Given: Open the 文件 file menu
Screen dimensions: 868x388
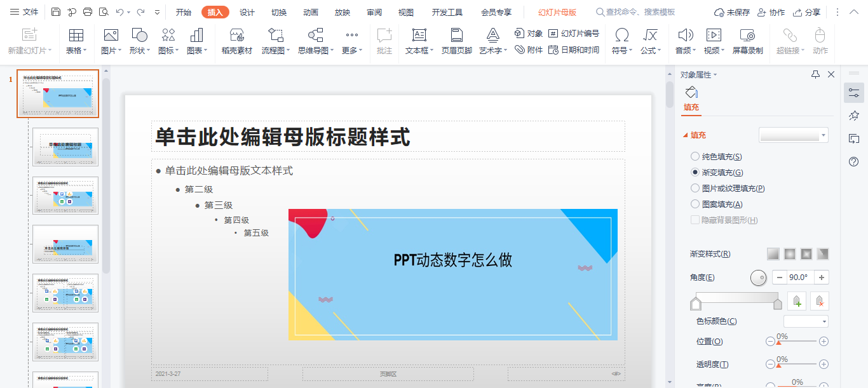Looking at the screenshot, I should pos(25,12).
